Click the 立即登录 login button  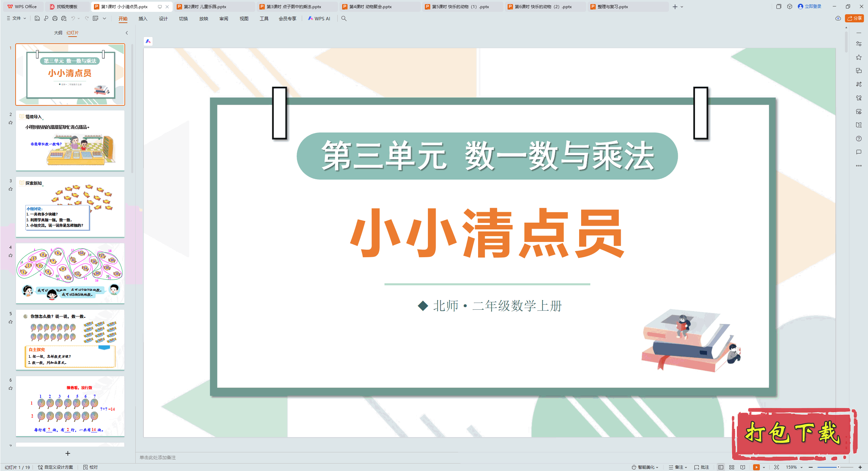[810, 6]
